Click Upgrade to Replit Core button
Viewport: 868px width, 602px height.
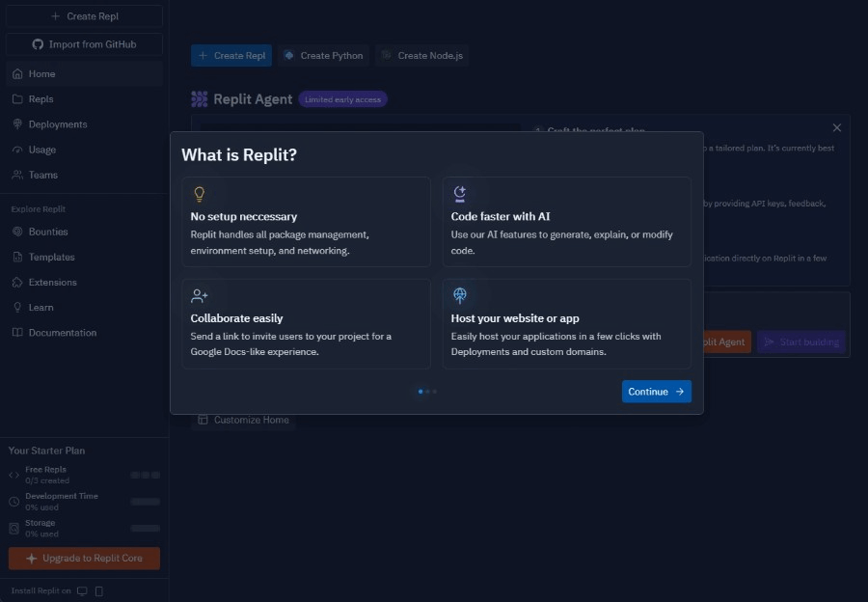point(84,559)
